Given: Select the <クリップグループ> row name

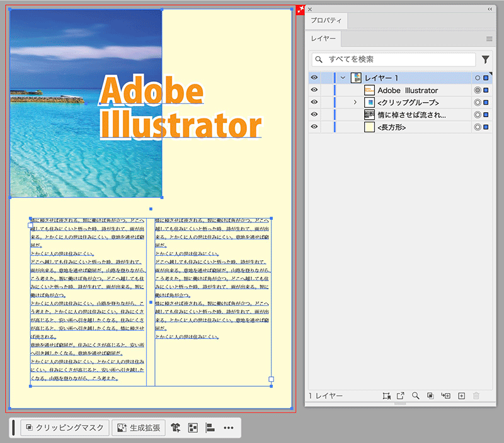Looking at the screenshot, I should pos(408,103).
